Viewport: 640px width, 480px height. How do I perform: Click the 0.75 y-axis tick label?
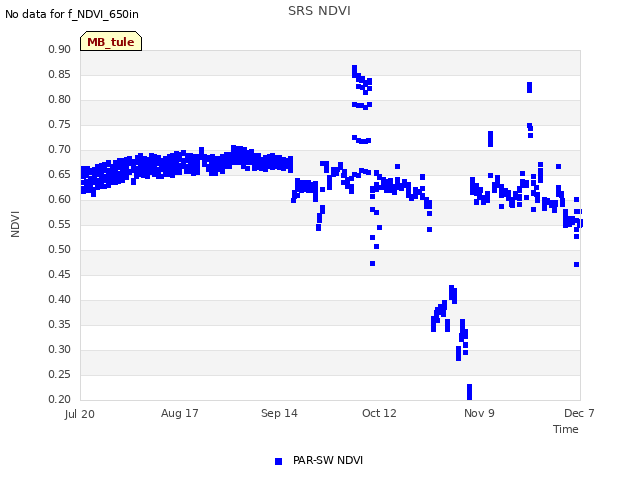pos(59,124)
